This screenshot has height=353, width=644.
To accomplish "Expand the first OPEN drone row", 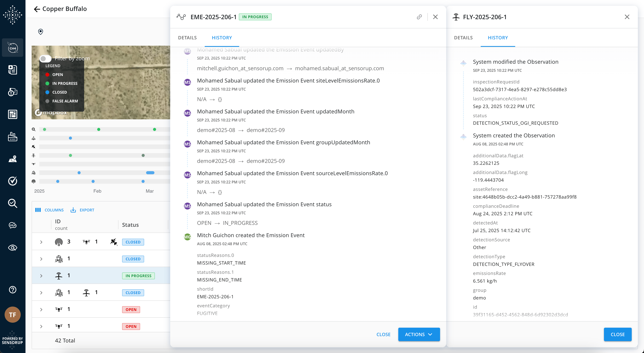I will pos(41,309).
